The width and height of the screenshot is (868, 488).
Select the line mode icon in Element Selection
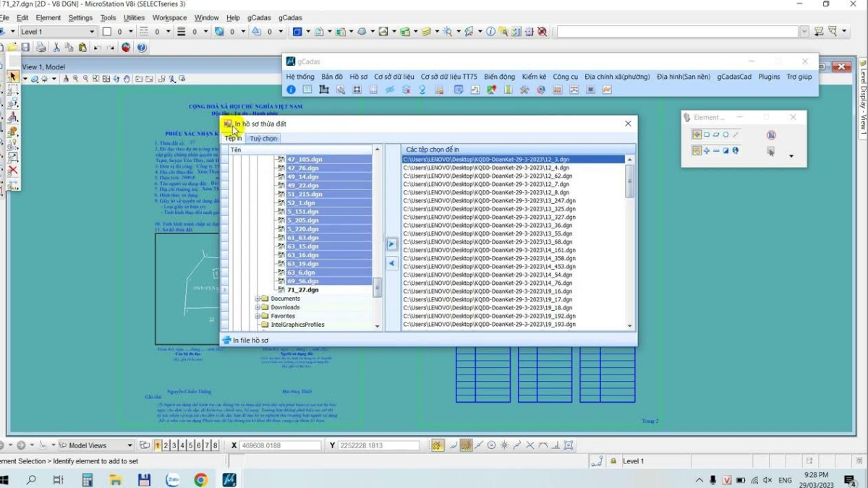point(736,134)
